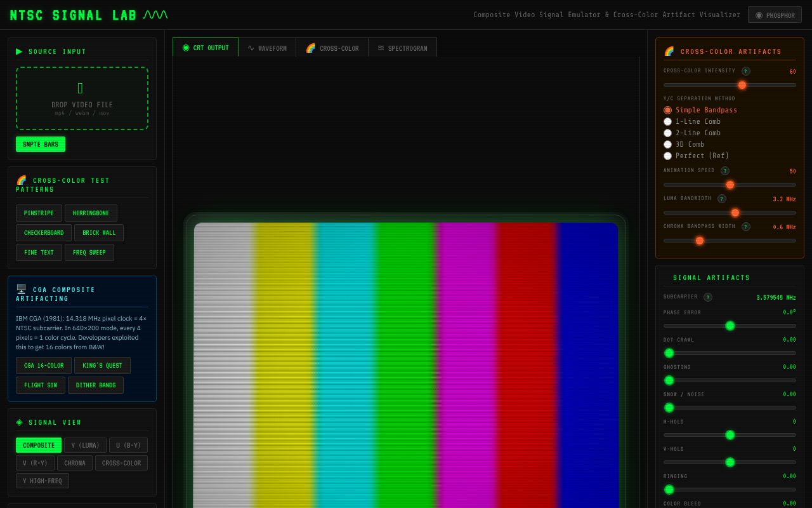Choose 2-Line Comb separation
This screenshot has width=812, height=508.
pyautogui.click(x=667, y=133)
